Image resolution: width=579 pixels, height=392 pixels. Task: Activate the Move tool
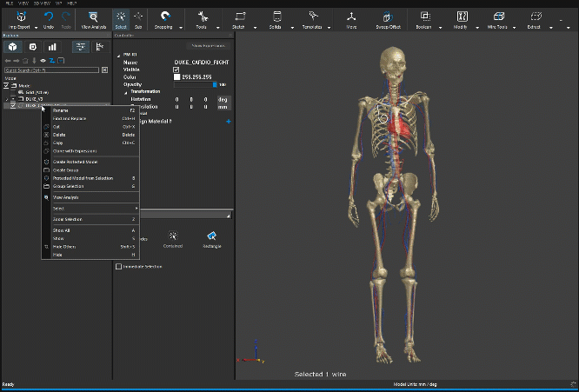coord(351,17)
